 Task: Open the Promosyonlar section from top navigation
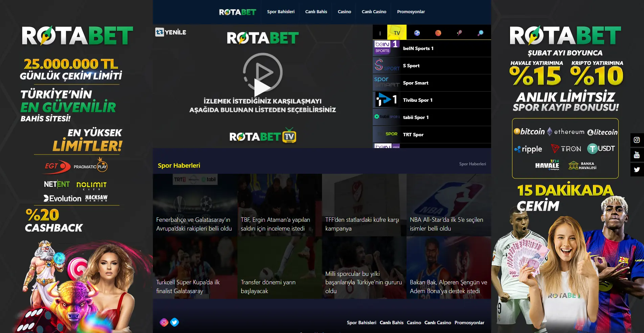[411, 11]
